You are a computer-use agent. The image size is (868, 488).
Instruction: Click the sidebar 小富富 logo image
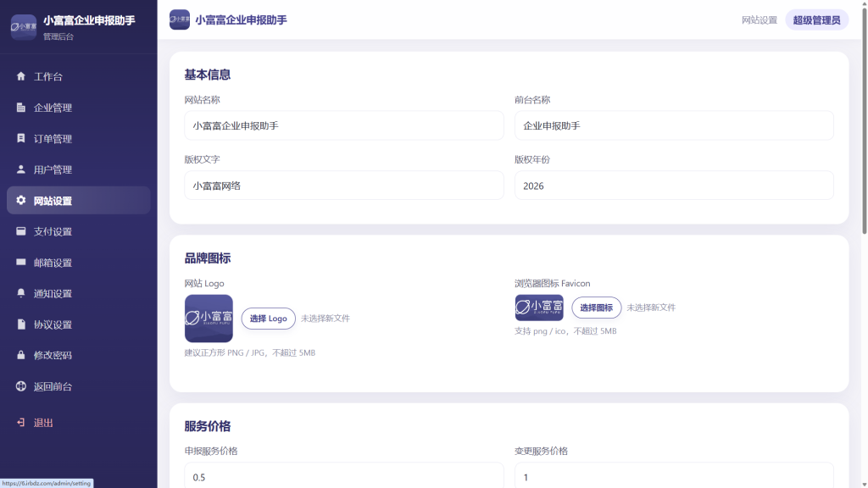tap(24, 26)
